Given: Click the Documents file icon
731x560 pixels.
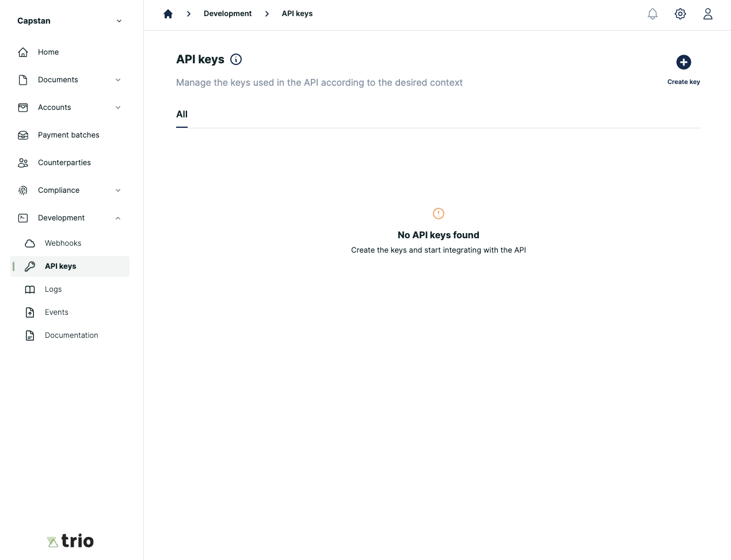Looking at the screenshot, I should (23, 80).
